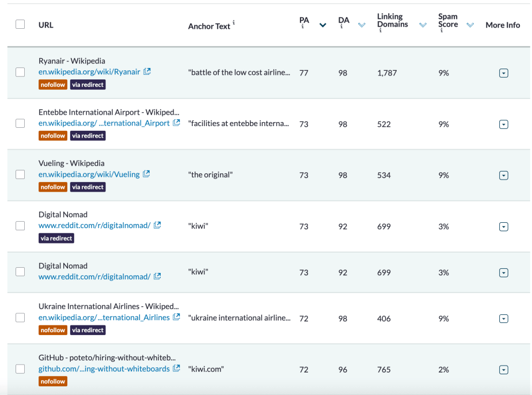Click the info icon next to Anchor Text
The image size is (532, 395).
[234, 22]
